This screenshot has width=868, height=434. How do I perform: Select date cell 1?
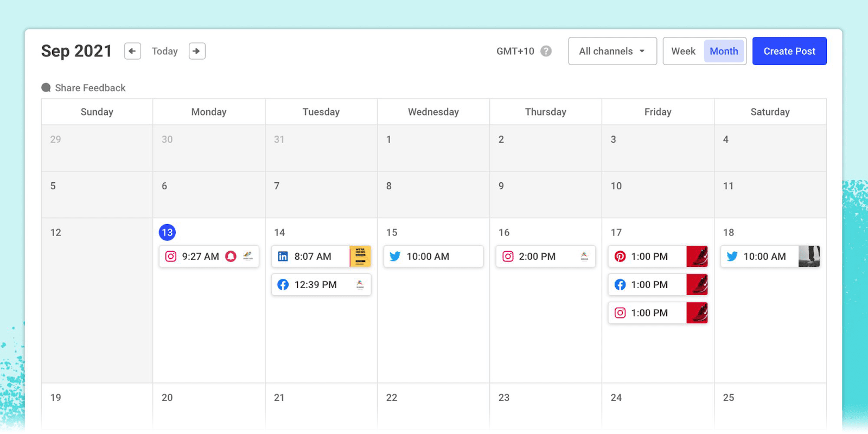pyautogui.click(x=433, y=148)
